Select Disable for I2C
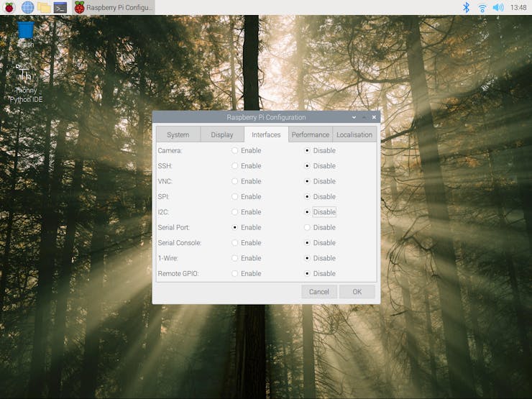 pyautogui.click(x=320, y=211)
